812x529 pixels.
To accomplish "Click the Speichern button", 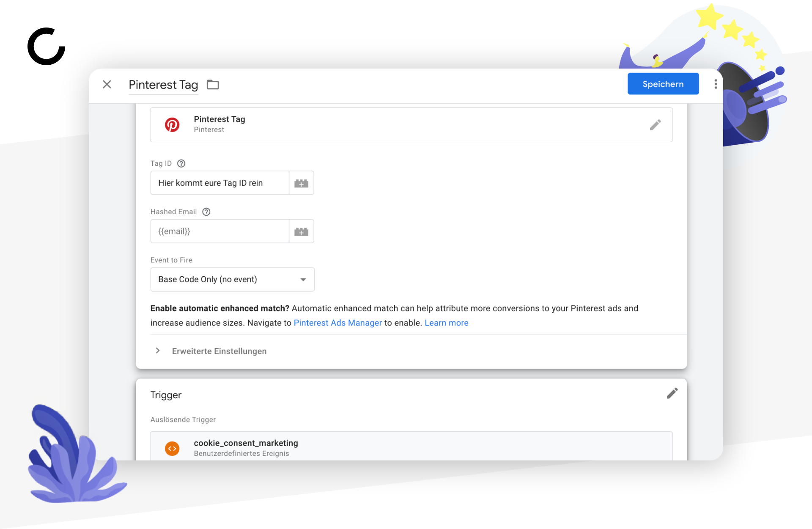I will [x=663, y=84].
